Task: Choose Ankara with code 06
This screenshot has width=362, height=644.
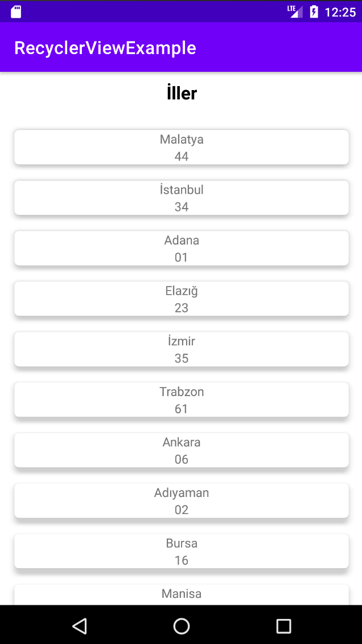Action: click(181, 450)
